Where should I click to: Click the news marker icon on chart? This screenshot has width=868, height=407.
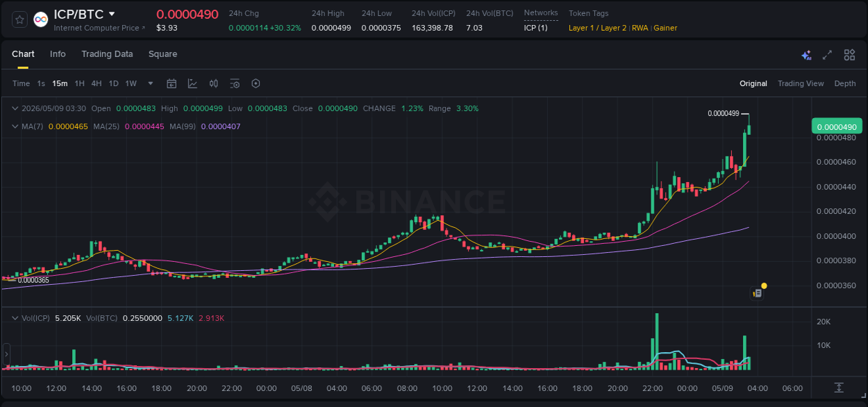point(758,293)
